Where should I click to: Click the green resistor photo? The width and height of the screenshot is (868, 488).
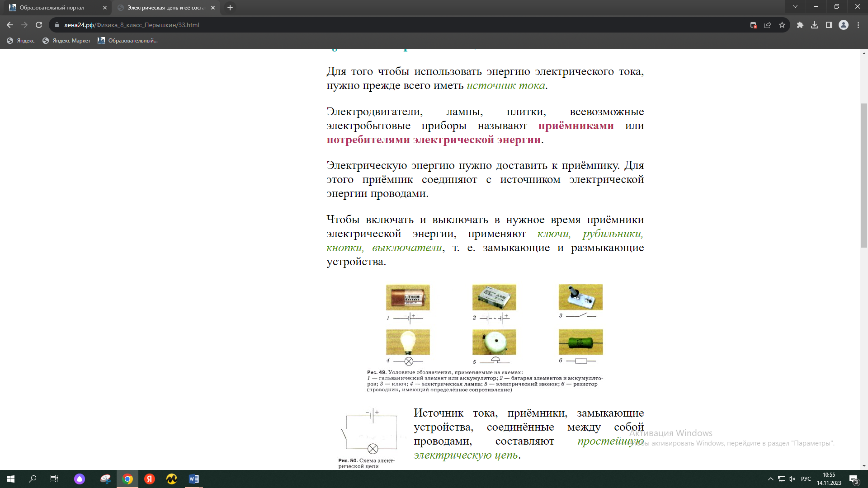580,342
